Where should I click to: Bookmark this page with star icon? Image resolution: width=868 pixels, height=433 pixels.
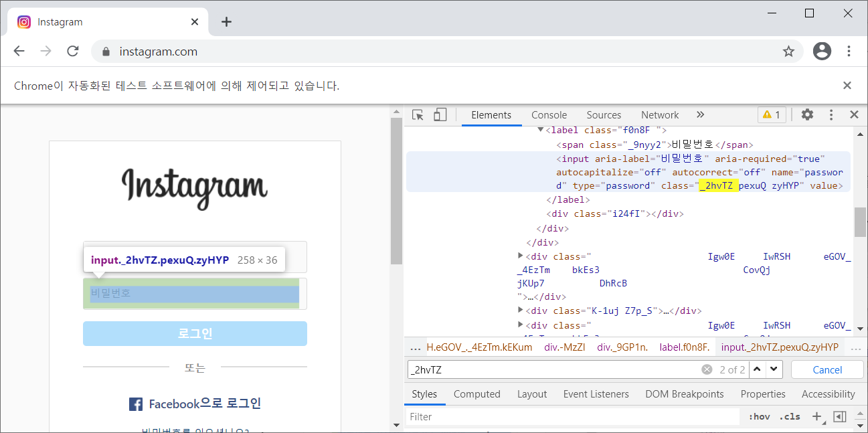pos(788,52)
